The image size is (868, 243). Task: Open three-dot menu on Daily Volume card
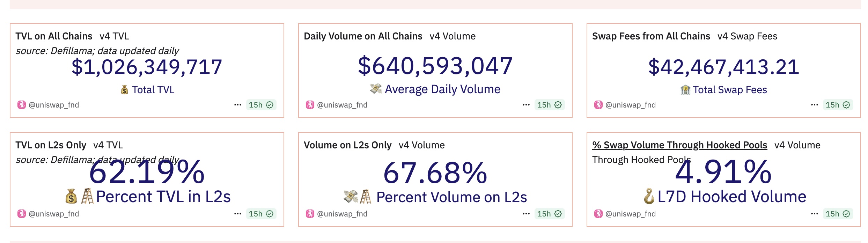(526, 105)
